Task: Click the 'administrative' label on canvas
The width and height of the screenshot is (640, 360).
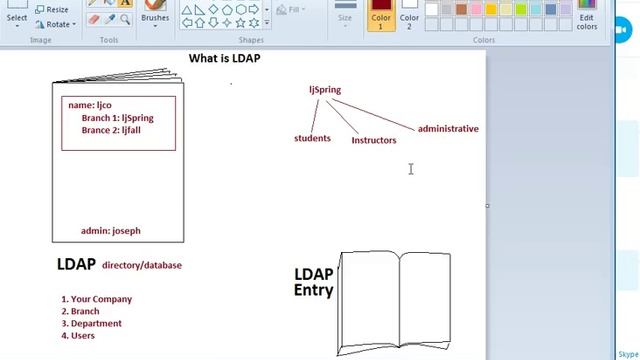Action: (x=448, y=129)
